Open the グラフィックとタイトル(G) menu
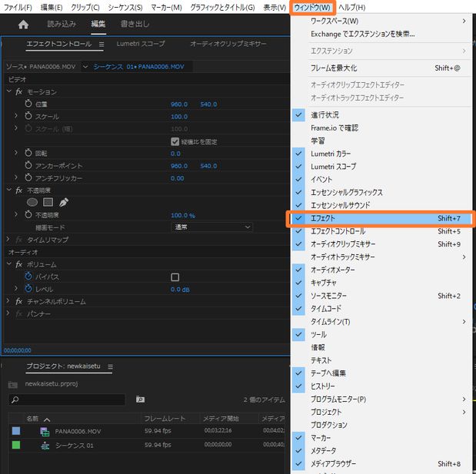This screenshot has height=474, width=476. point(222,7)
